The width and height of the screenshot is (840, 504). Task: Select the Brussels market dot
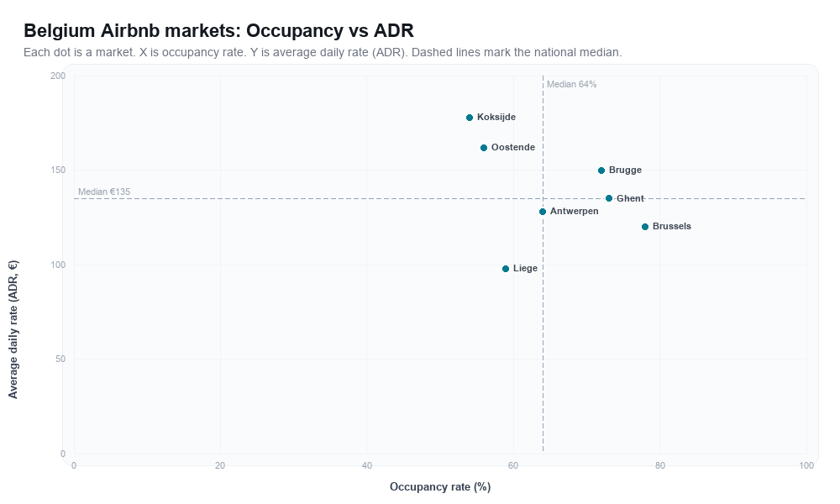[x=645, y=227]
